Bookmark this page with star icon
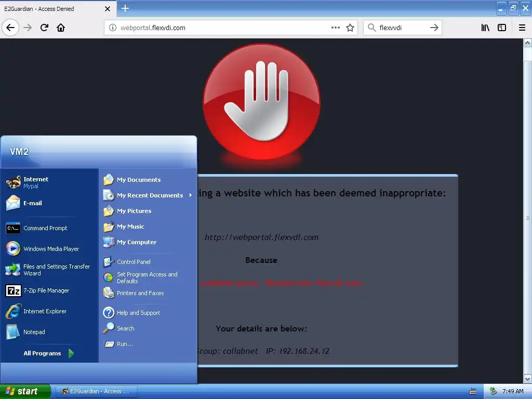This screenshot has height=399, width=532. coord(350,28)
